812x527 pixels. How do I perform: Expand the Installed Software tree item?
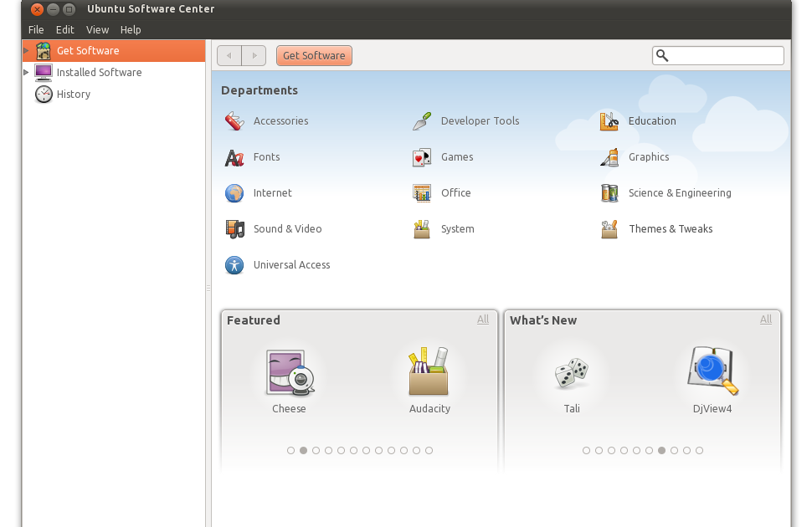coord(26,72)
